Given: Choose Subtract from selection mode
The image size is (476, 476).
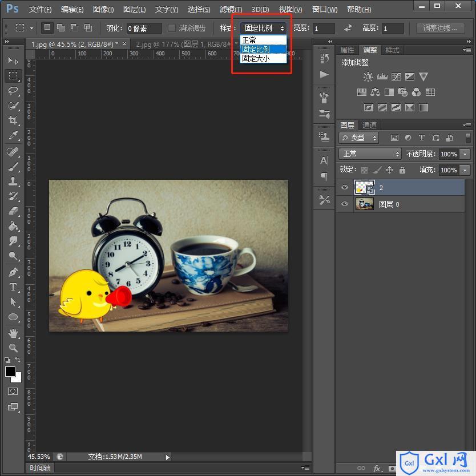Looking at the screenshot, I should click(74, 28).
